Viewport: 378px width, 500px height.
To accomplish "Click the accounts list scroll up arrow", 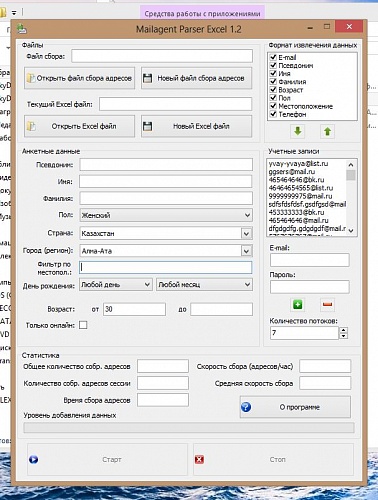I will 351,164.
